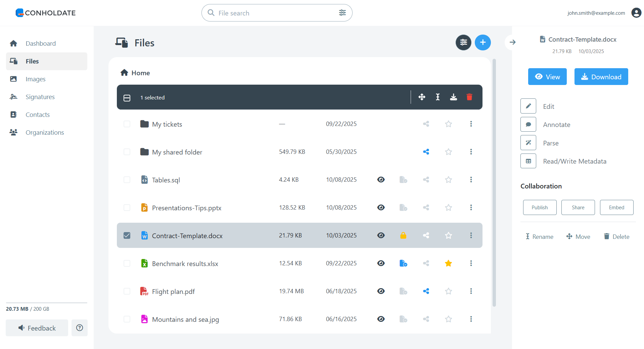The width and height of the screenshot is (644, 349).
Task: Click the Publish button
Action: 540,208
